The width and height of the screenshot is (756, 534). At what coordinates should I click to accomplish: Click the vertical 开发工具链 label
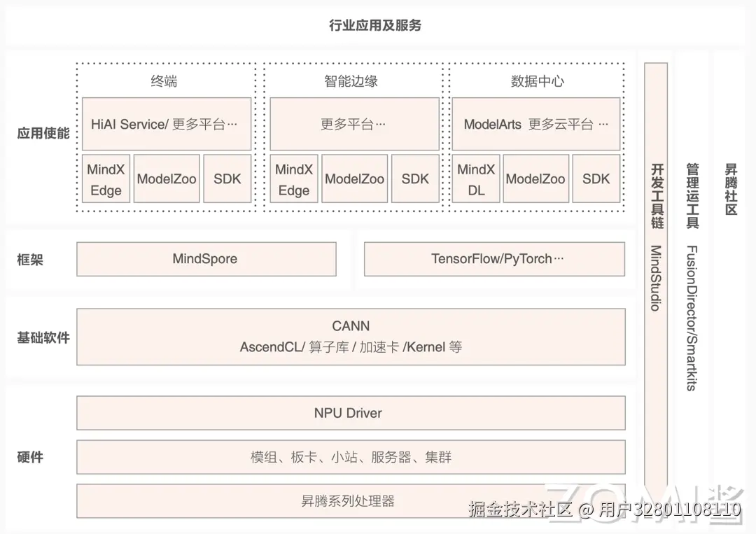point(657,196)
